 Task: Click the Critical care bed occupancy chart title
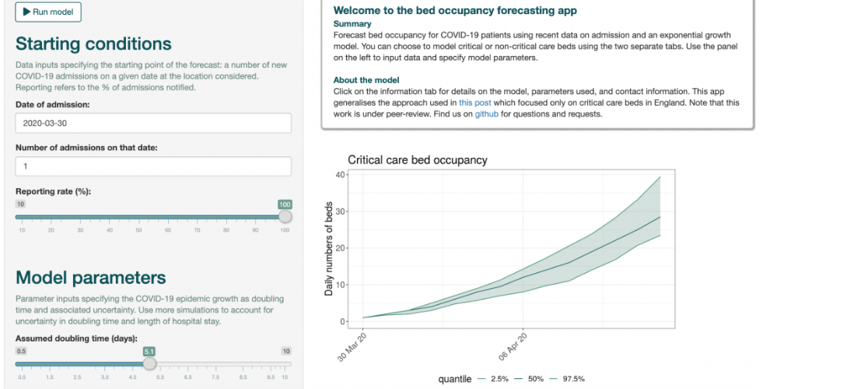coord(417,160)
